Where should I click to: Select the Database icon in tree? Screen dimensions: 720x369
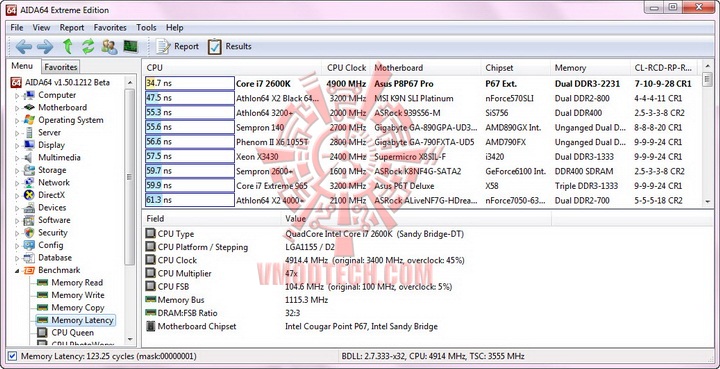(x=29, y=257)
